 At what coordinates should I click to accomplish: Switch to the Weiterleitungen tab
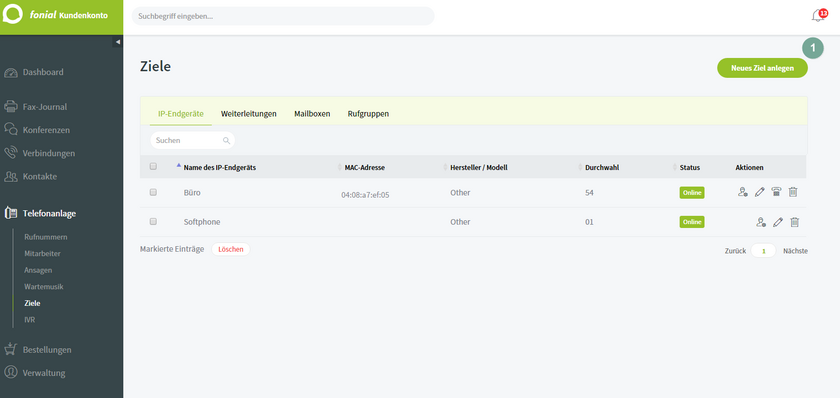click(249, 114)
